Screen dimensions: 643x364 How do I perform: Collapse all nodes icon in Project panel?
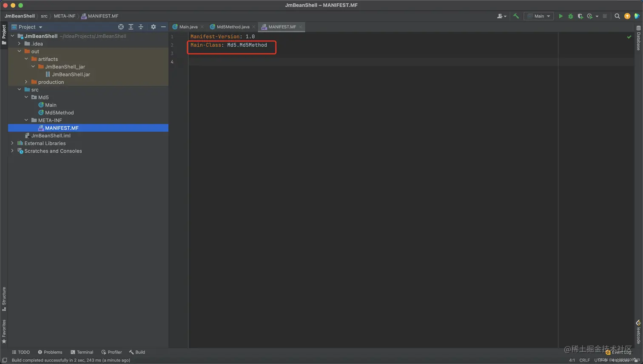[141, 27]
